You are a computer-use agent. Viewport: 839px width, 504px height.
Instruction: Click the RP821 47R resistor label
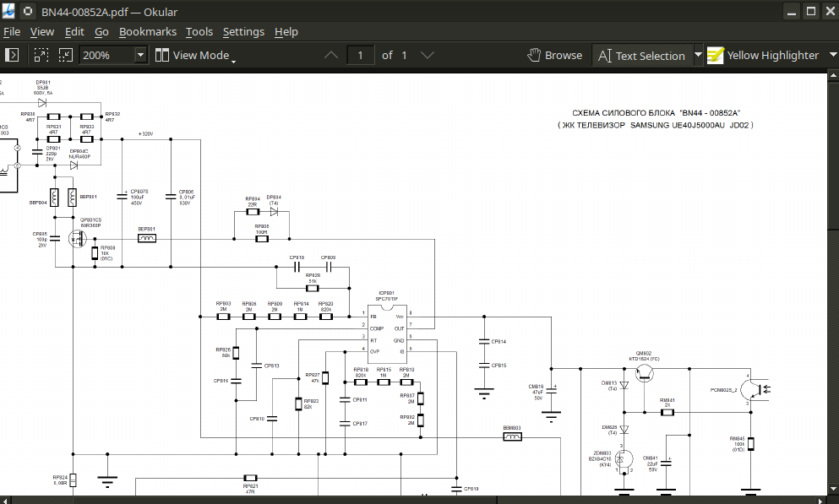coord(250,489)
